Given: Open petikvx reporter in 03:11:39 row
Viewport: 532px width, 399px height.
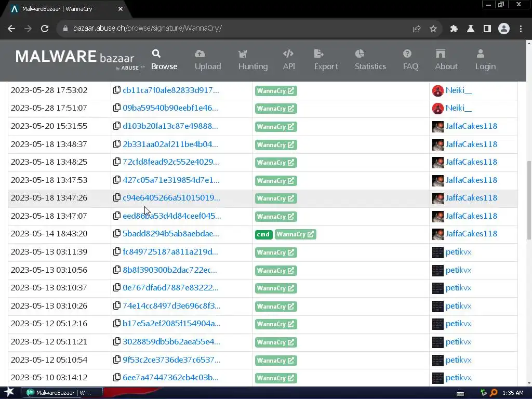Looking at the screenshot, I should pyautogui.click(x=458, y=252).
